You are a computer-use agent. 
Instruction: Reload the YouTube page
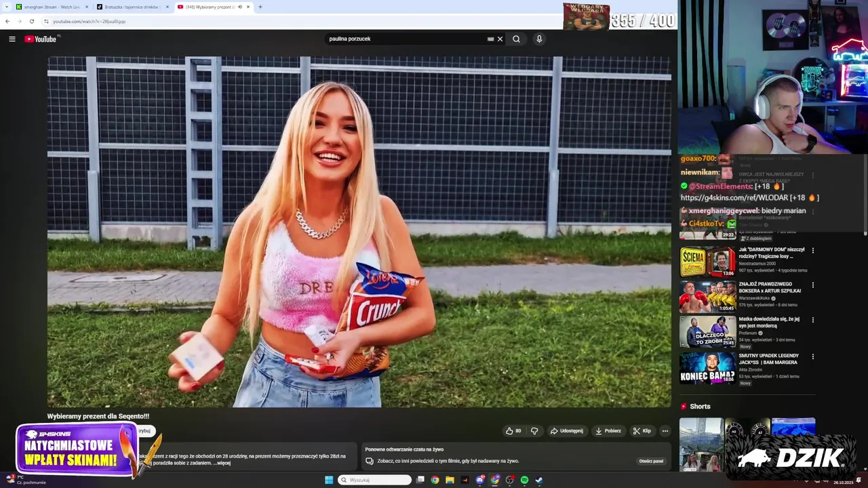[31, 21]
